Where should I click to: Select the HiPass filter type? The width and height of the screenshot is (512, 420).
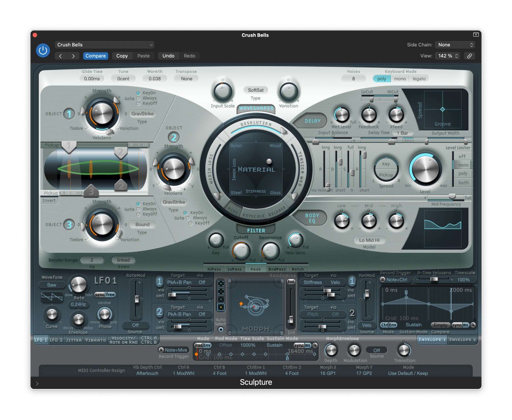point(214,269)
